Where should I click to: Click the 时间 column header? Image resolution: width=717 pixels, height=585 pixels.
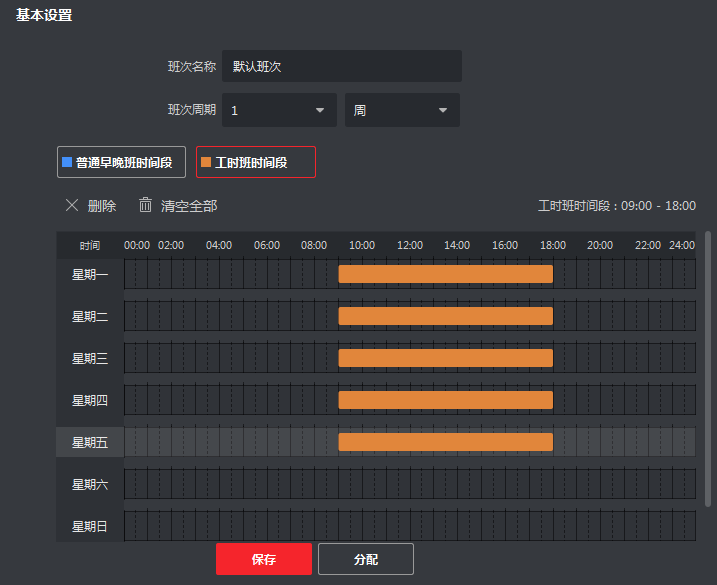click(90, 246)
